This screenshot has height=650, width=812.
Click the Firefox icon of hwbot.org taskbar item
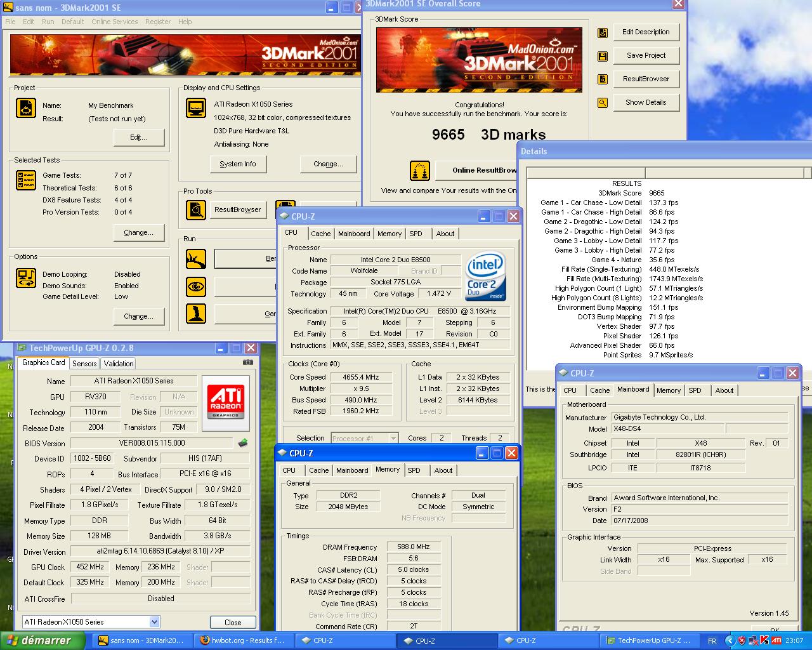[204, 640]
